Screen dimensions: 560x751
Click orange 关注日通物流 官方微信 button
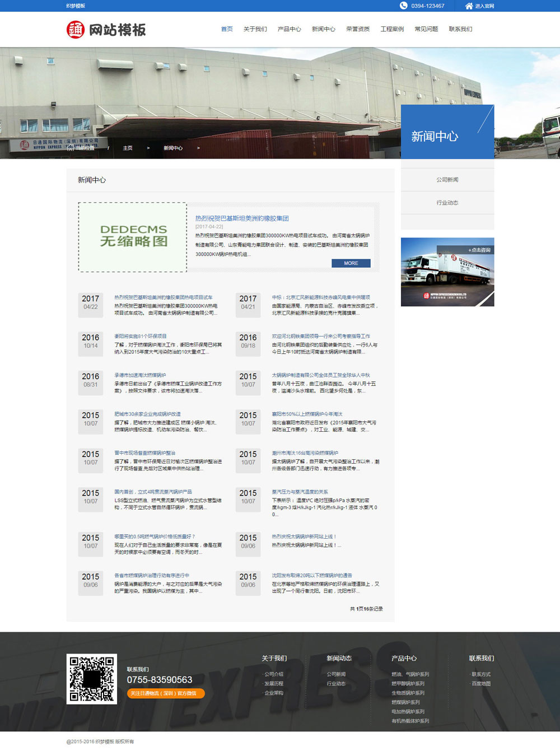165,693
